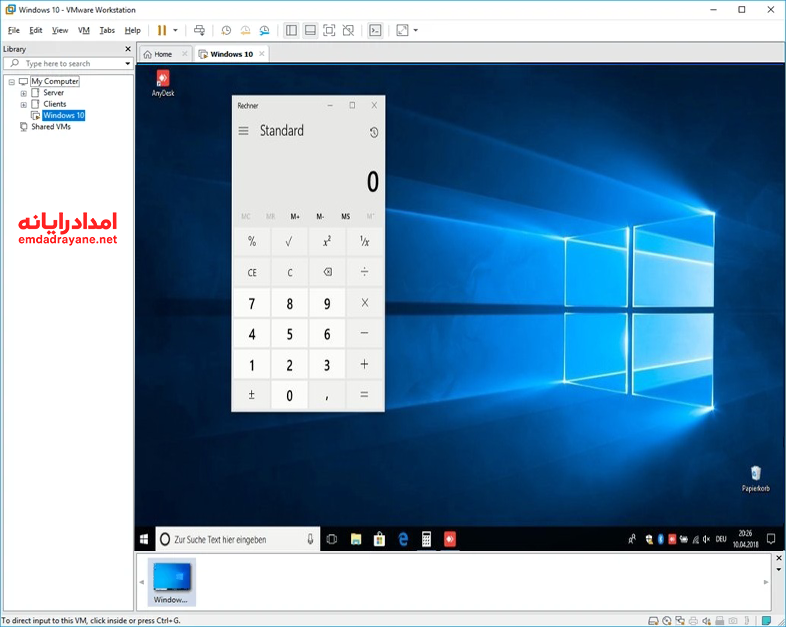Open the File menu
This screenshot has height=627, width=786.
pyautogui.click(x=14, y=31)
